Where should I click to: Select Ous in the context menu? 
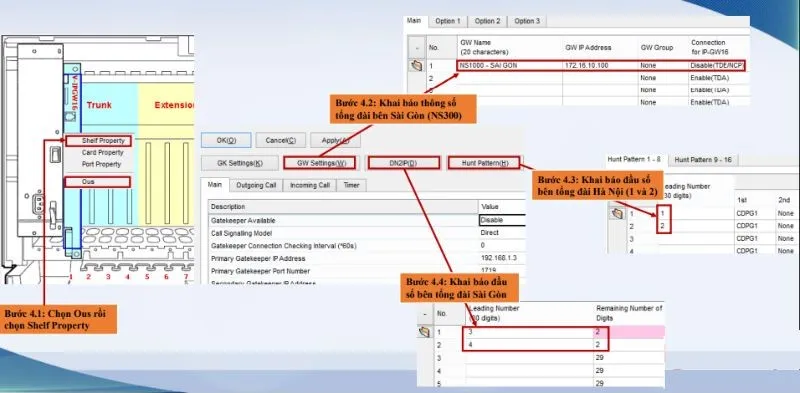(x=97, y=182)
